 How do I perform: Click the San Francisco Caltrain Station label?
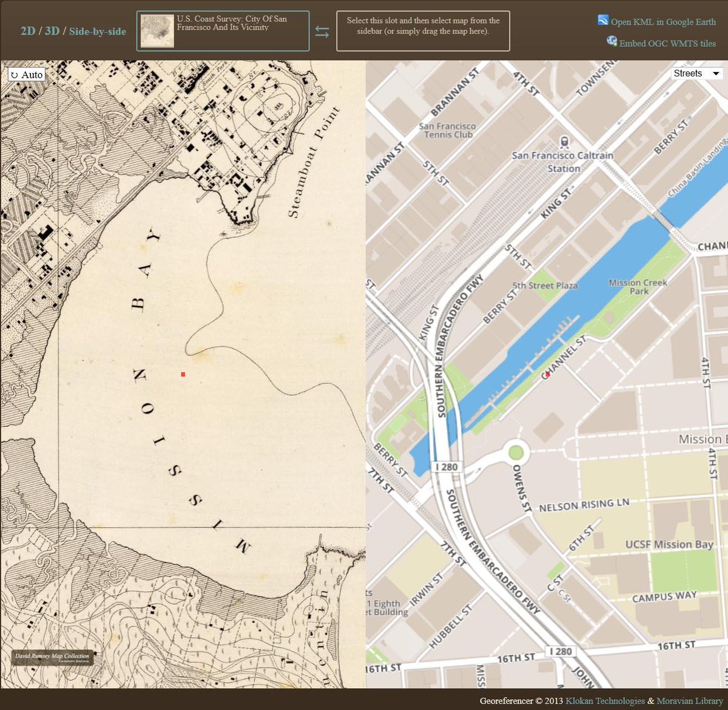[563, 162]
